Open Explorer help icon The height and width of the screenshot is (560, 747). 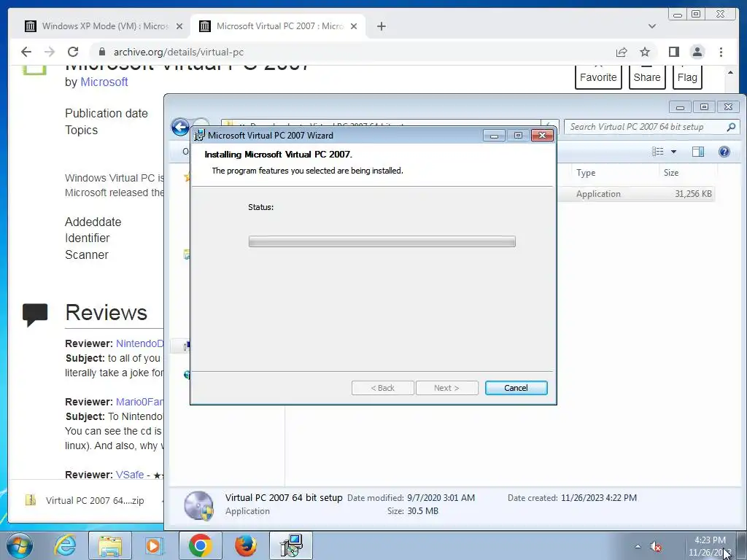click(724, 152)
